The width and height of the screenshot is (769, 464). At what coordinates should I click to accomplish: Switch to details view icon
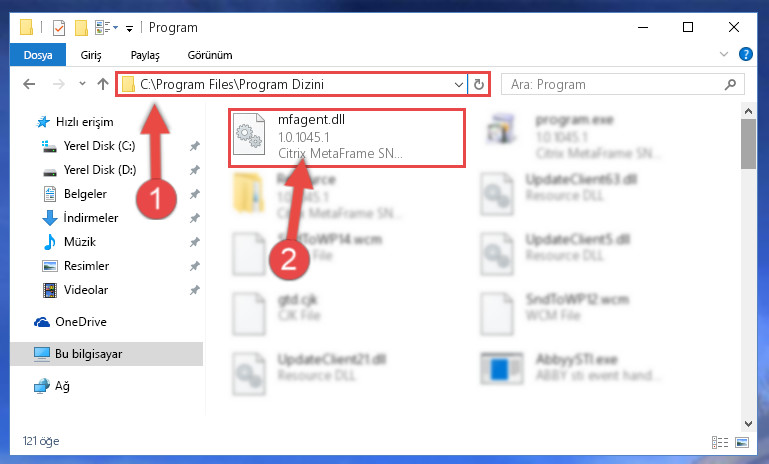(x=719, y=442)
